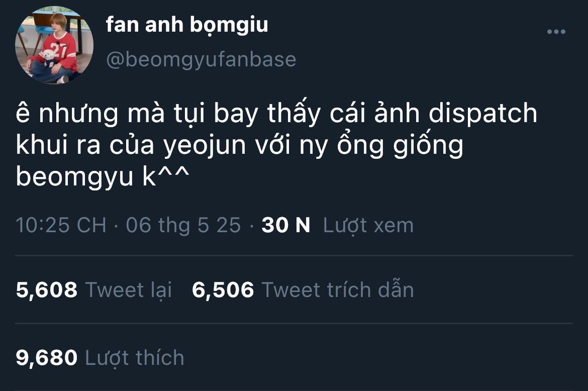Click the tweet's opening words ê nhưng mà

[90, 113]
